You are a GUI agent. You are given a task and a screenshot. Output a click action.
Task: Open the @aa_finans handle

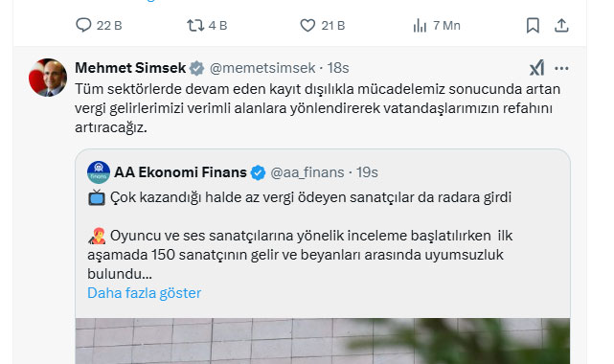[307, 172]
